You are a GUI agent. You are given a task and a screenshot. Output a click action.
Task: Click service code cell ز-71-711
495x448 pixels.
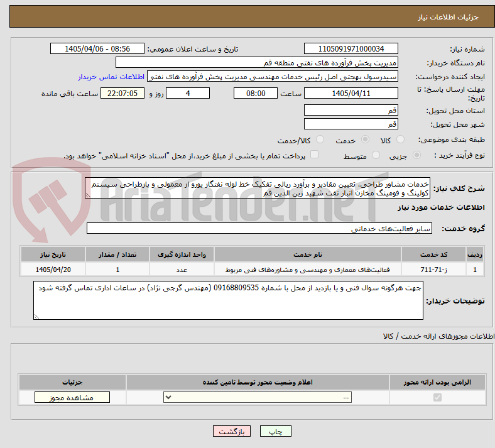[x=434, y=270]
